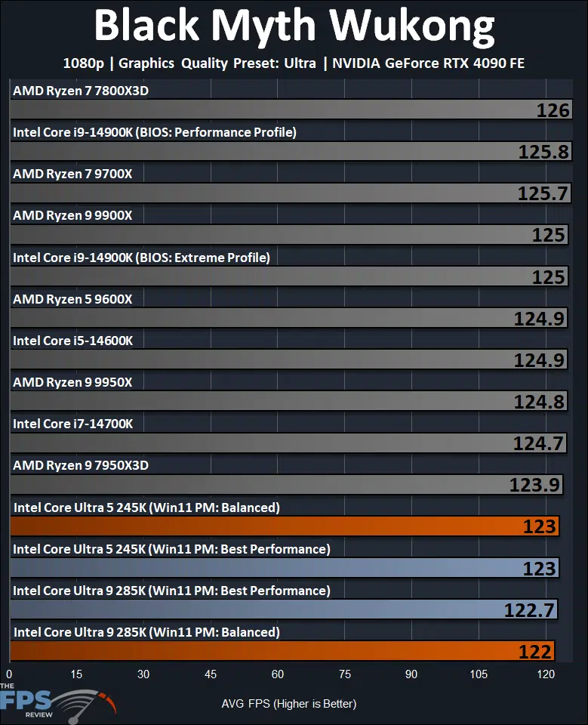Select the Intel Core i5-14600K label
588x725 pixels.
point(73,341)
